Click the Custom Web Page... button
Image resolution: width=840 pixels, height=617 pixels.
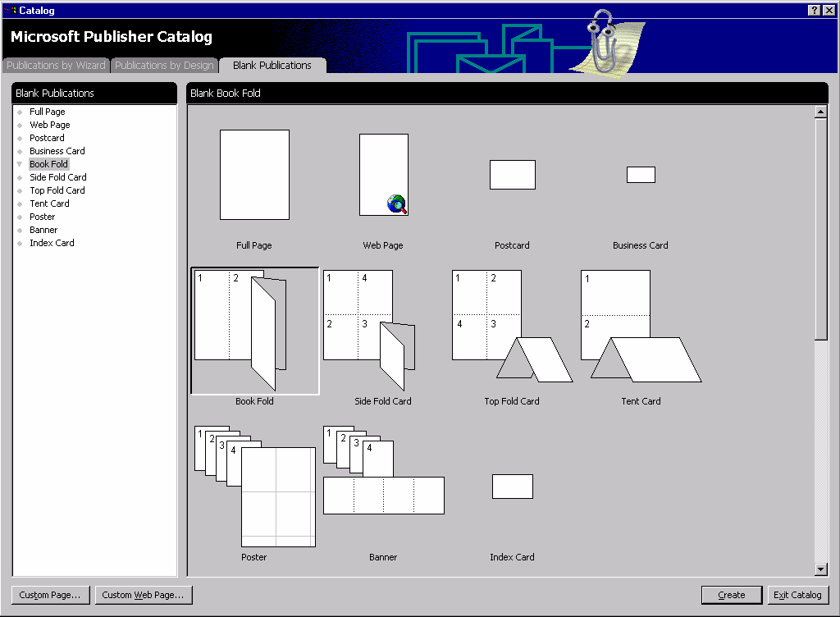point(144,595)
